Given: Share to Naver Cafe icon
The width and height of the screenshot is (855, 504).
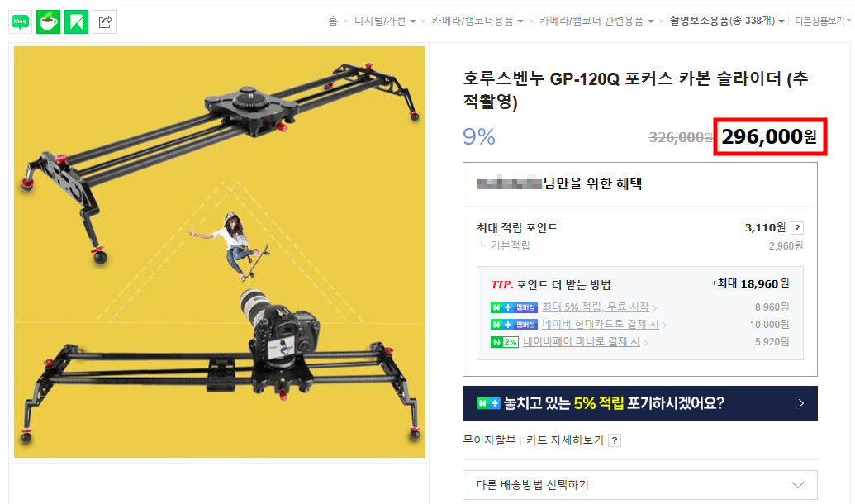Looking at the screenshot, I should tap(49, 21).
